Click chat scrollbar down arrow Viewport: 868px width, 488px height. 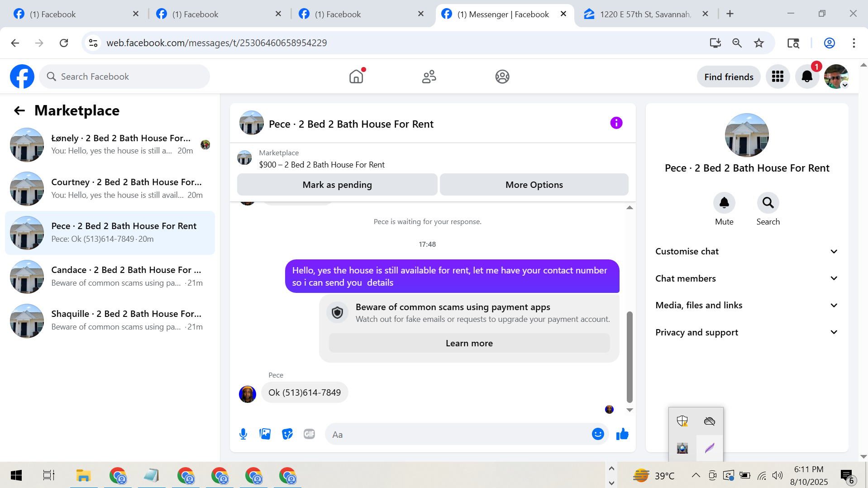tap(630, 410)
